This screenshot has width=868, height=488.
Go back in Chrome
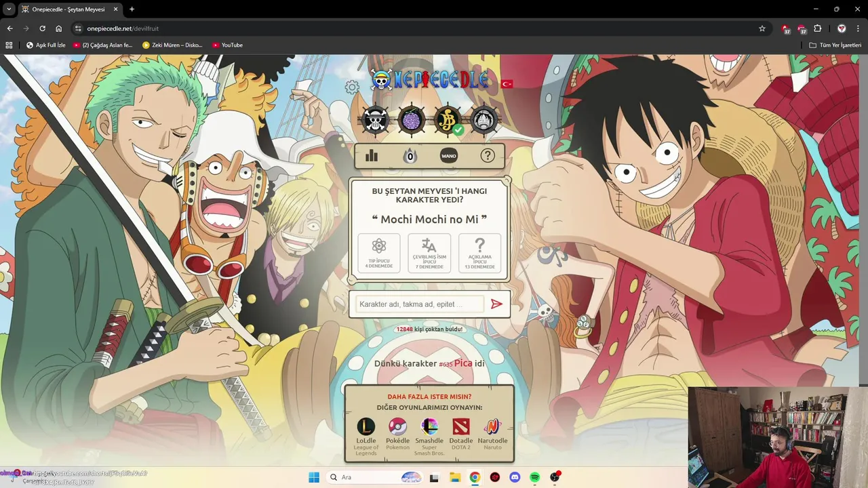[9, 28]
